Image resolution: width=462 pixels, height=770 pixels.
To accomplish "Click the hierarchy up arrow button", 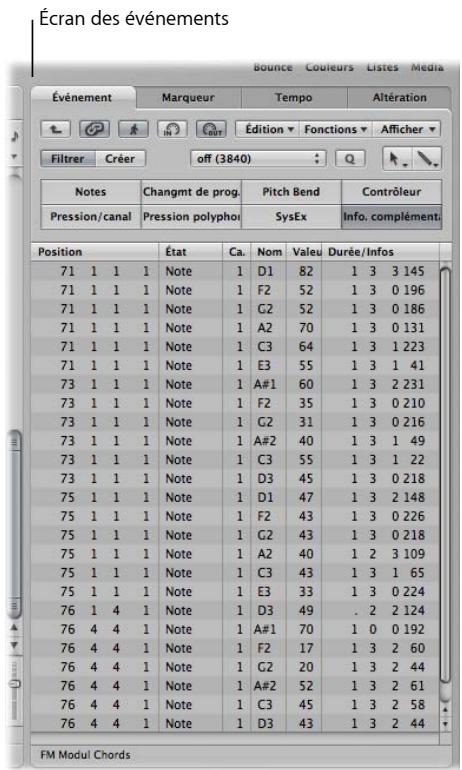I will 55,130.
